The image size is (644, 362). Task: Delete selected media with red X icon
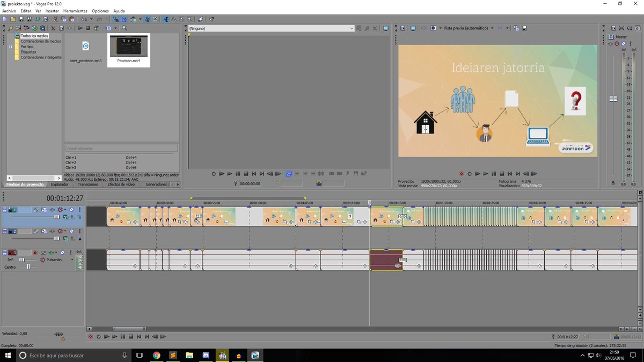coord(53,28)
